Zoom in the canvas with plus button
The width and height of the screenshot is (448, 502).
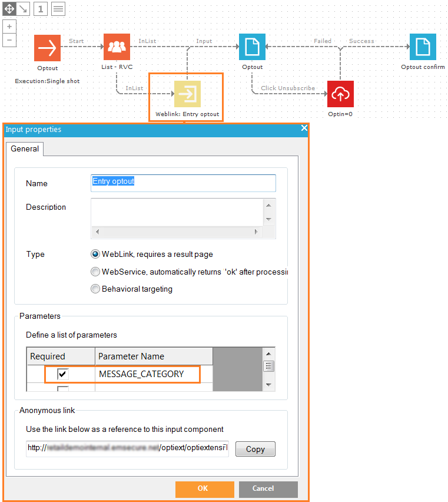coord(9,27)
